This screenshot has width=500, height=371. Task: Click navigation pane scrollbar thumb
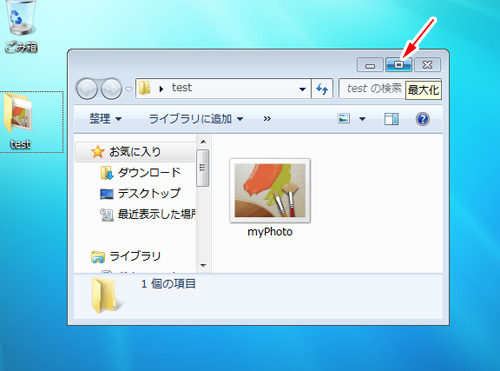click(203, 168)
